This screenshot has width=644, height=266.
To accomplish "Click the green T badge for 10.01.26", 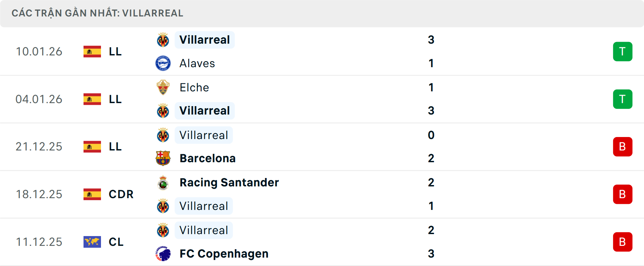I will [623, 51].
